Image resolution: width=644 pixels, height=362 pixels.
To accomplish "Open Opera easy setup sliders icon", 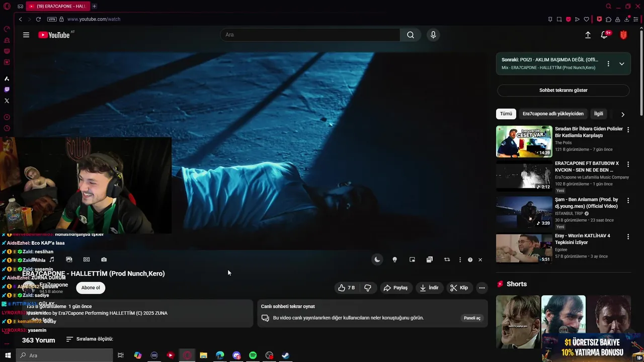I will click(x=636, y=19).
